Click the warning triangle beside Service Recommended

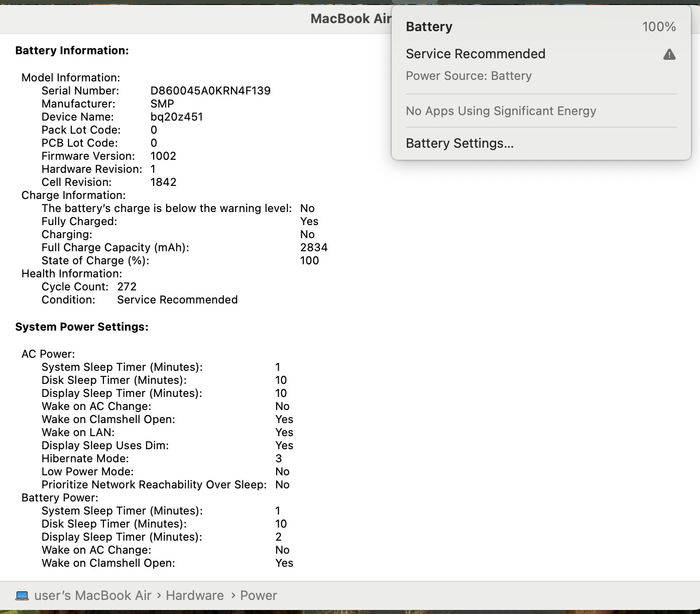[669, 54]
